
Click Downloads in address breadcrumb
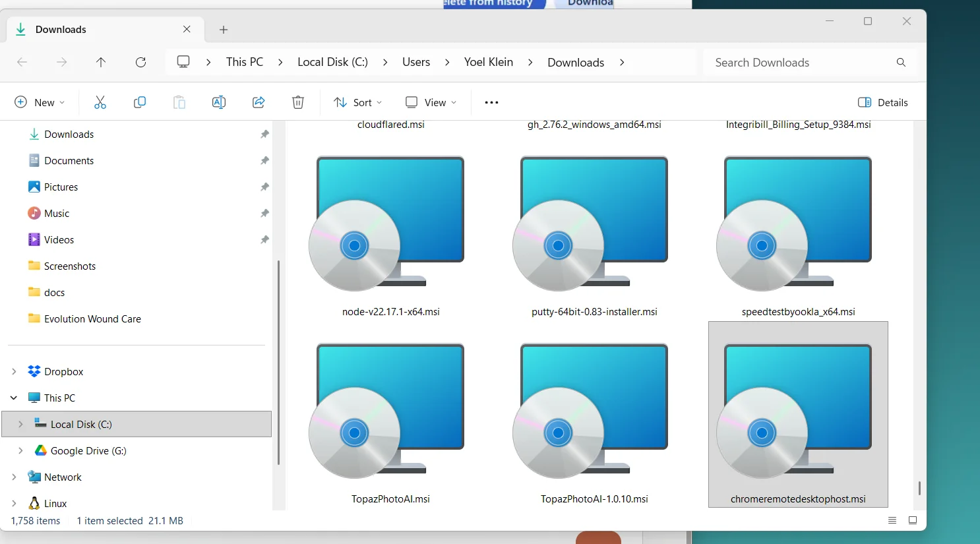click(x=576, y=62)
